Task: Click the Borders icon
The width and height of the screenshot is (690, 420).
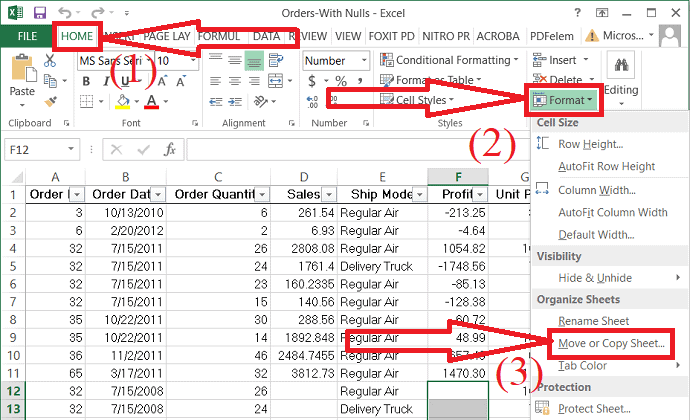Action: click(86, 102)
